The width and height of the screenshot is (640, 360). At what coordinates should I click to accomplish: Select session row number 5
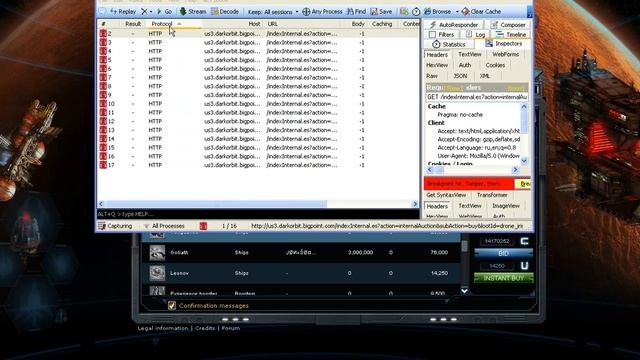[x=258, y=60]
